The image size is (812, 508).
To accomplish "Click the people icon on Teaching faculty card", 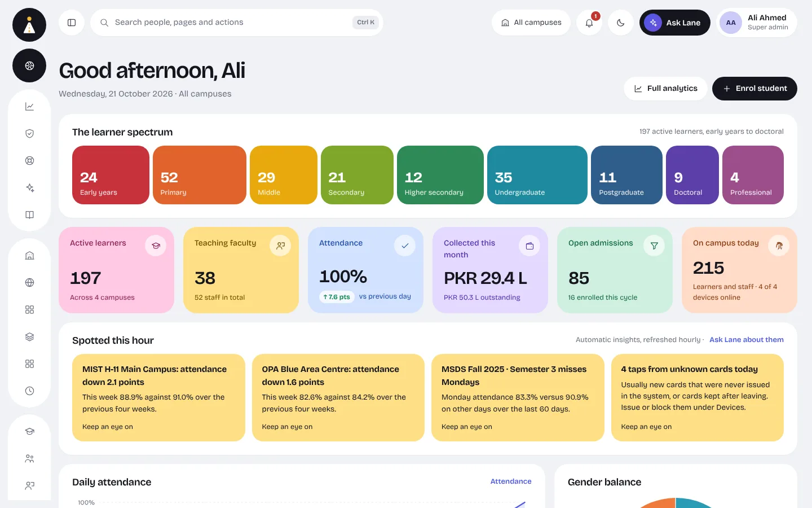I will pyautogui.click(x=280, y=246).
